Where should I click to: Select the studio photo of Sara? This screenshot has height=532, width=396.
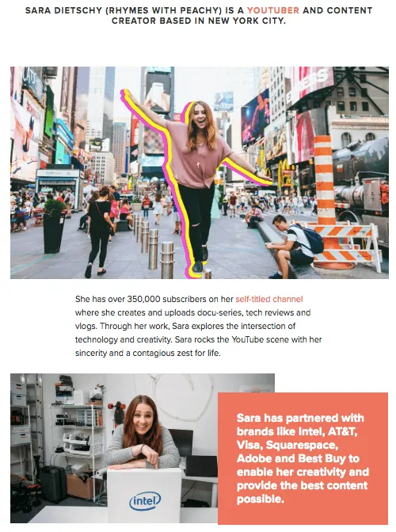point(143,448)
